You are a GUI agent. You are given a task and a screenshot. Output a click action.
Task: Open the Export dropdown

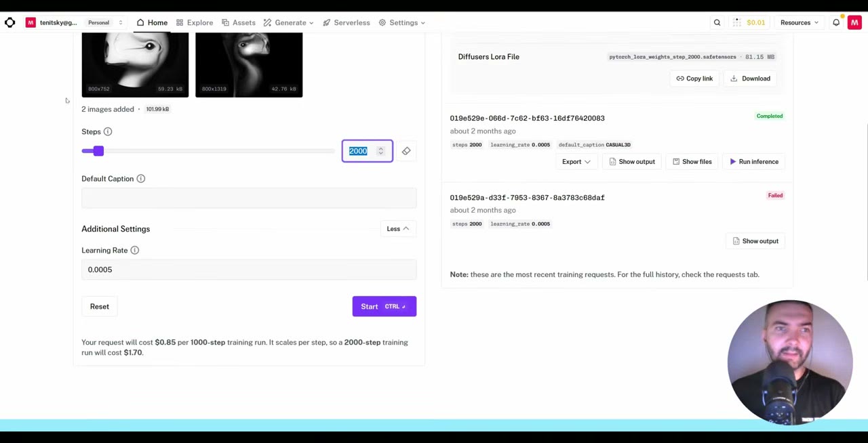(576, 162)
